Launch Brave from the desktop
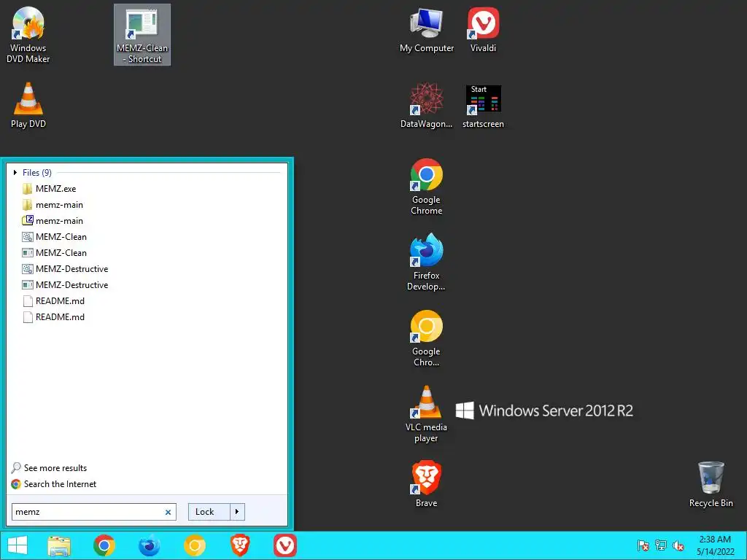 [x=426, y=484]
